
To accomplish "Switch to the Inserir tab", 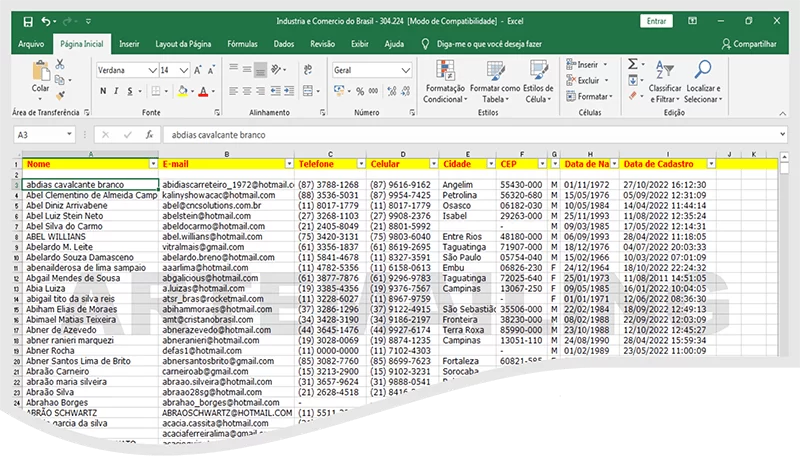I will pos(129,44).
